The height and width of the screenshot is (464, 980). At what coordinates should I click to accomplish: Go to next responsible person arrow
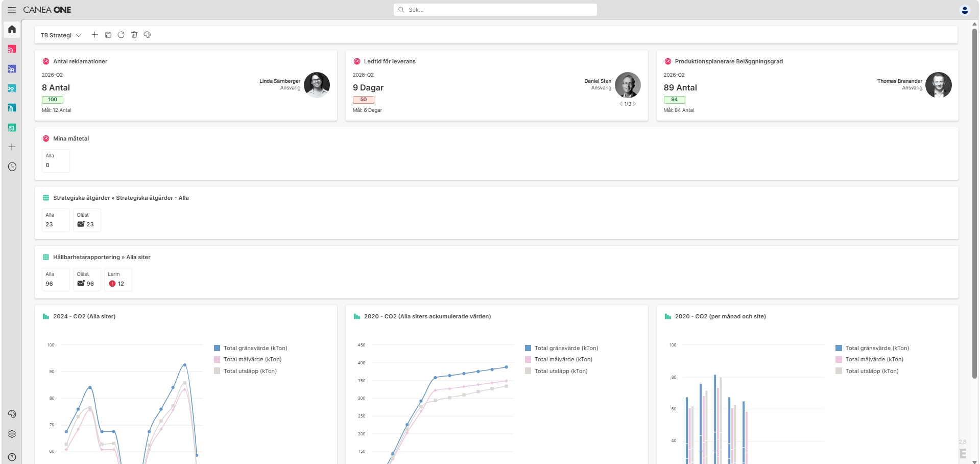click(x=635, y=104)
